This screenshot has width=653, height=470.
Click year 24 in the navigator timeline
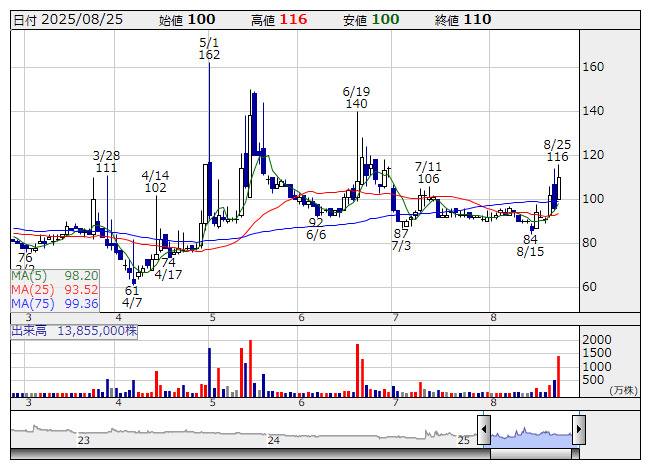pyautogui.click(x=273, y=440)
